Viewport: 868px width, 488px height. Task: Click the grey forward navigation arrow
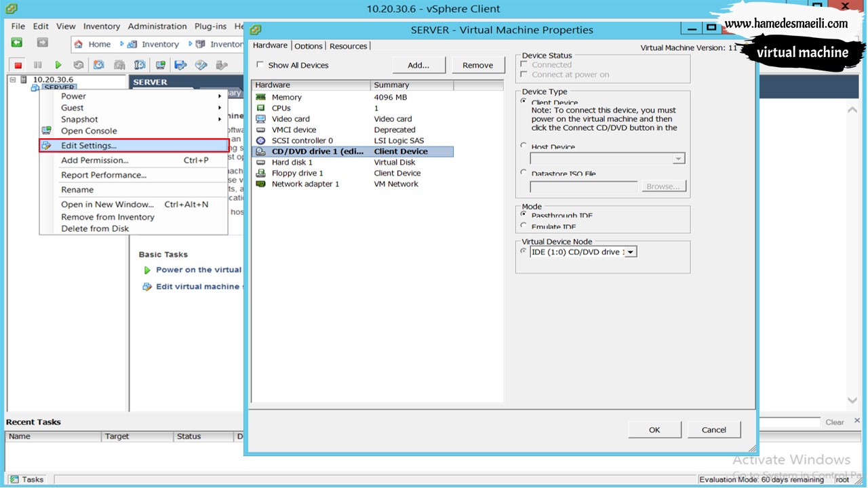click(42, 43)
